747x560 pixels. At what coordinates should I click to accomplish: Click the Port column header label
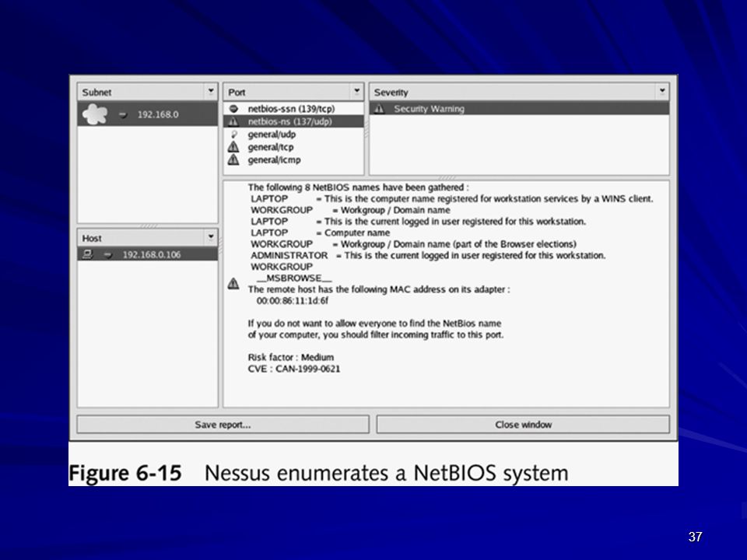click(x=237, y=93)
